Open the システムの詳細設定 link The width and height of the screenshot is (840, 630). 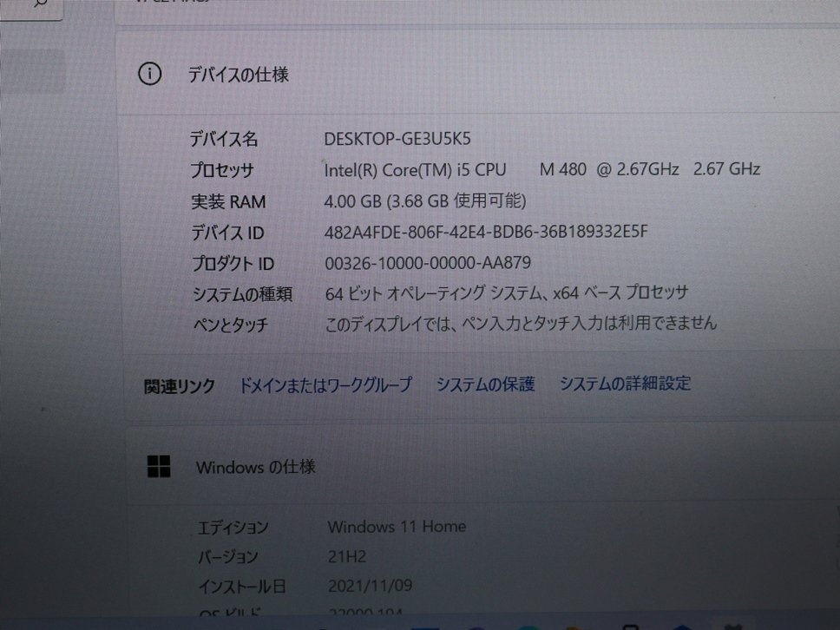(625, 384)
